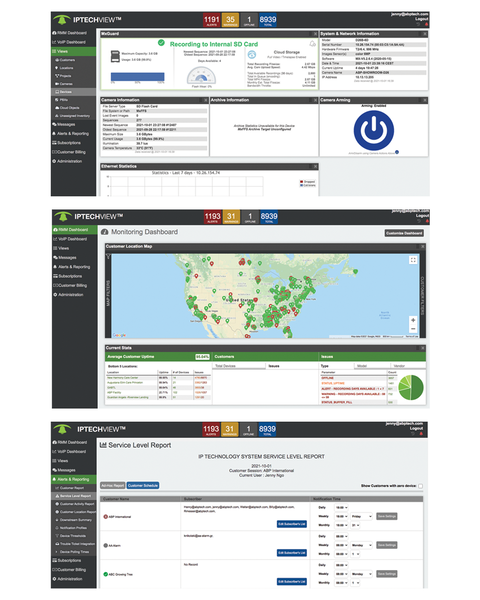Image resolution: width=480 pixels, height=600 pixels.
Task: Switch to the Customer Schedule tab
Action: tap(143, 486)
